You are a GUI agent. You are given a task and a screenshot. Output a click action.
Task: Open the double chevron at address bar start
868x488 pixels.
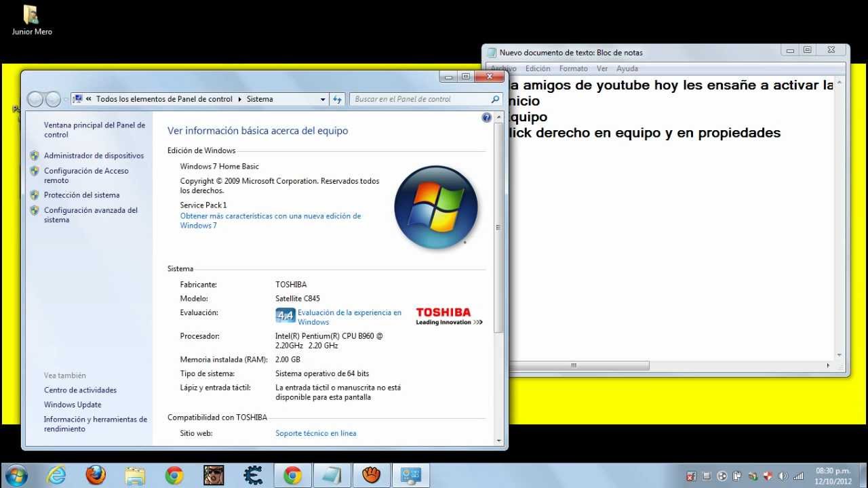89,99
